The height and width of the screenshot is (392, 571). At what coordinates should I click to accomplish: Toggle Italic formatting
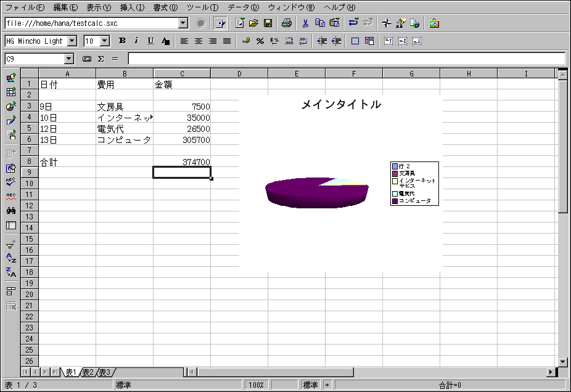coord(136,41)
